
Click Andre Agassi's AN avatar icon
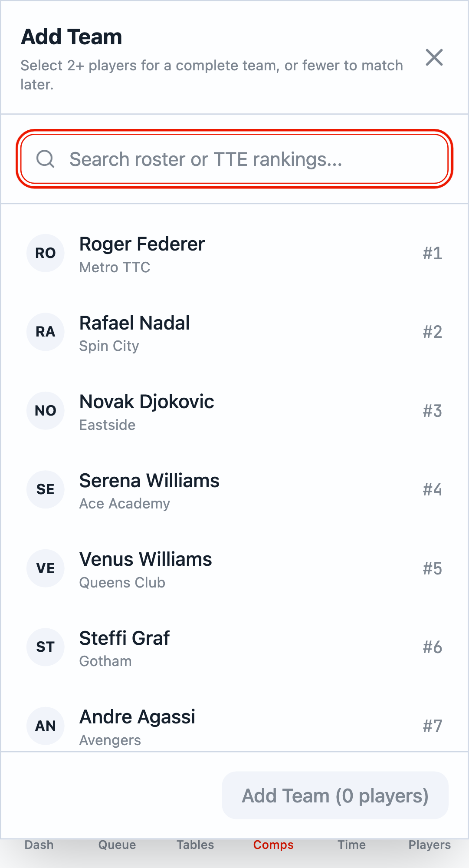coord(46,726)
